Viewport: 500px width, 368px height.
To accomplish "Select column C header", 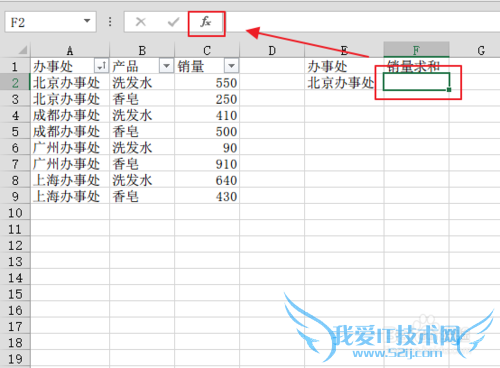I will pyautogui.click(x=207, y=50).
